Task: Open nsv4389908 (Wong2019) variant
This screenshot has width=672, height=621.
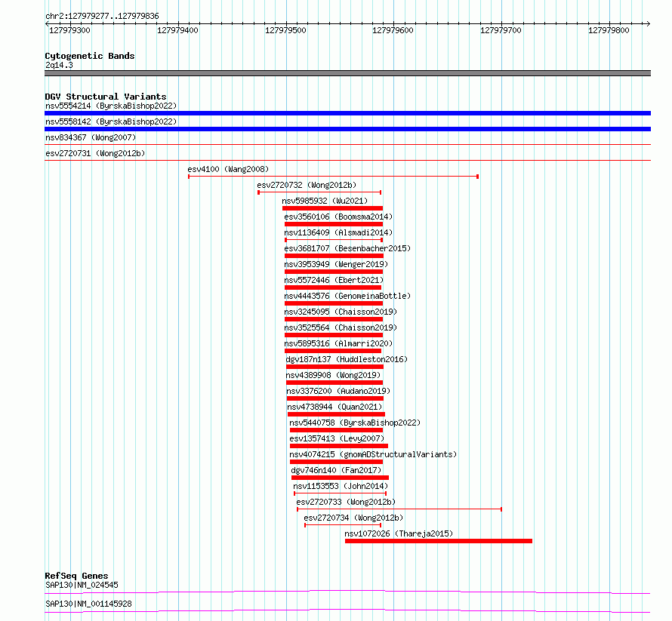Action: [x=333, y=375]
